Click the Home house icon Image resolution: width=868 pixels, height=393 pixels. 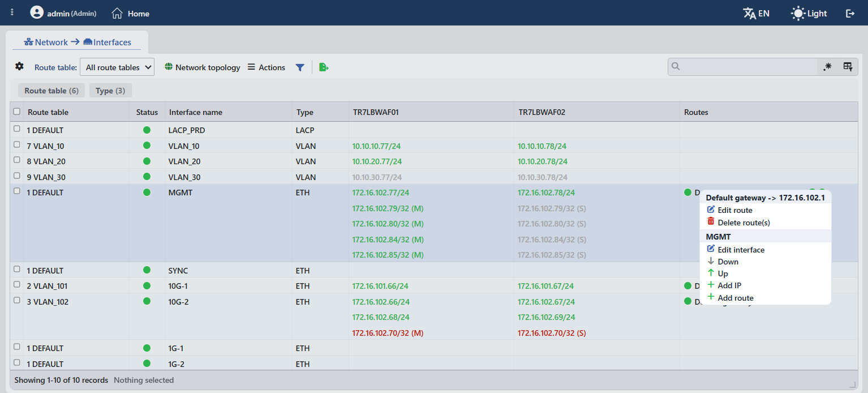pos(117,13)
